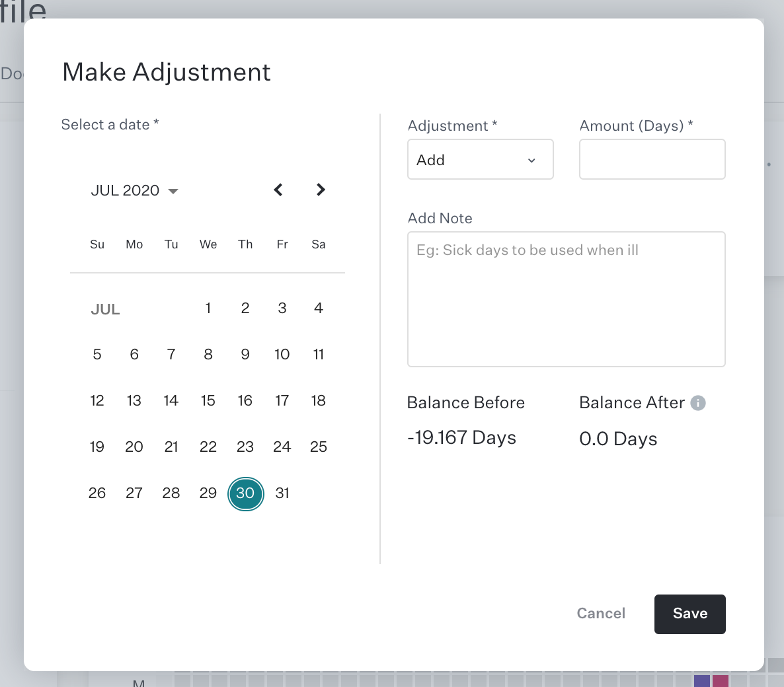
Task: Select July 8 on the calendar
Action: point(208,354)
